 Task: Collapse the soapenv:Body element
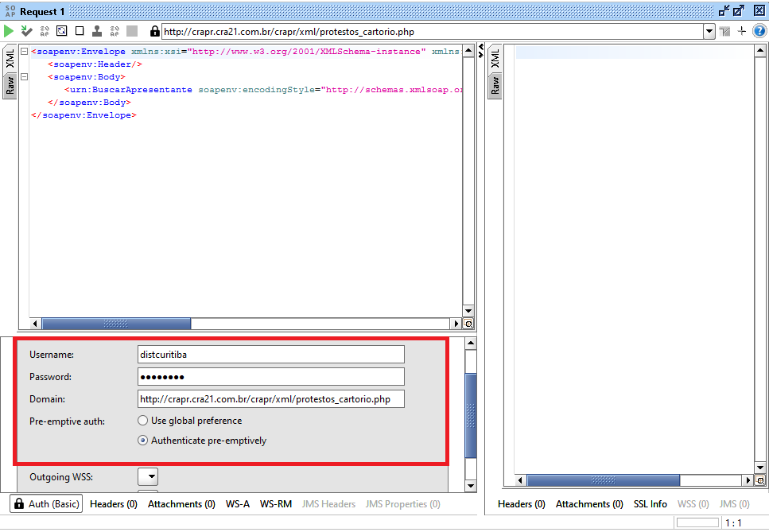[x=24, y=76]
